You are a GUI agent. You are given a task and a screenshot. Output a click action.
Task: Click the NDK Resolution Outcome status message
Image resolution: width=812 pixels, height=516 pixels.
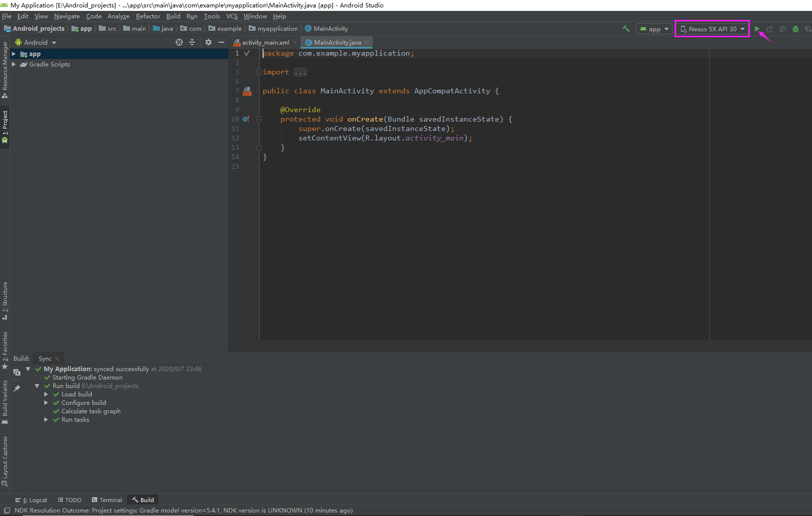click(x=184, y=511)
